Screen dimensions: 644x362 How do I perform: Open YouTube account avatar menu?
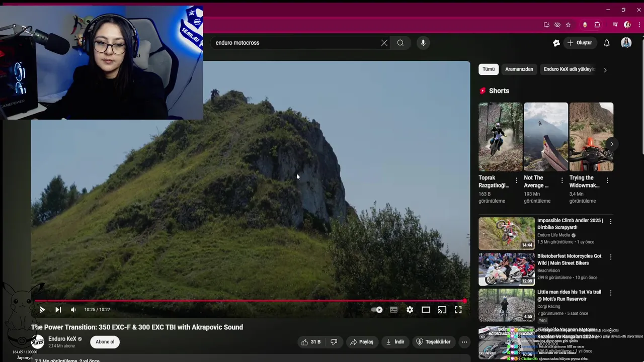626,43
